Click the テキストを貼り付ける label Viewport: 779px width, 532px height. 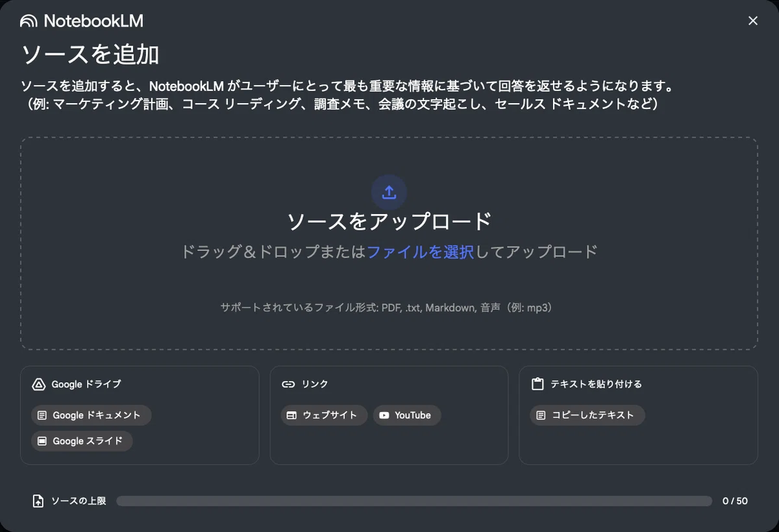click(x=596, y=384)
